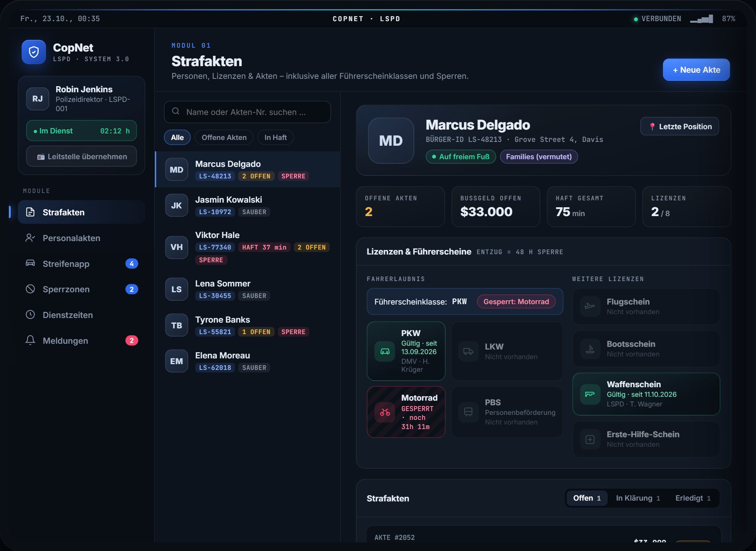Filter list by Offene Akten
This screenshot has width=756, height=551.
click(224, 137)
